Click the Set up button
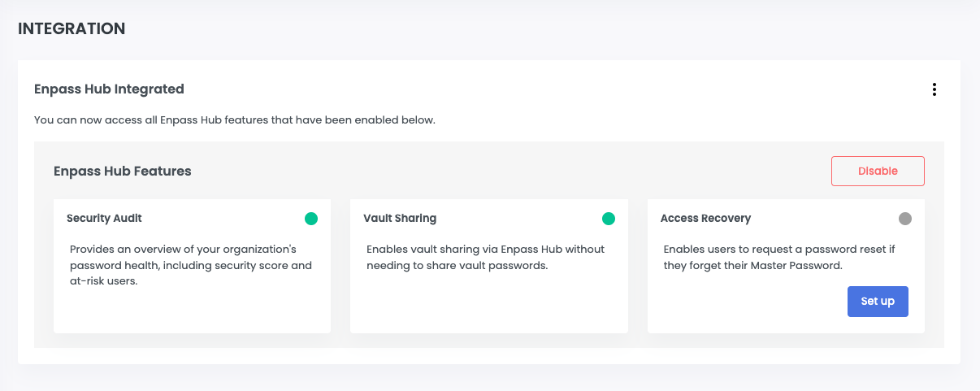 tap(878, 302)
